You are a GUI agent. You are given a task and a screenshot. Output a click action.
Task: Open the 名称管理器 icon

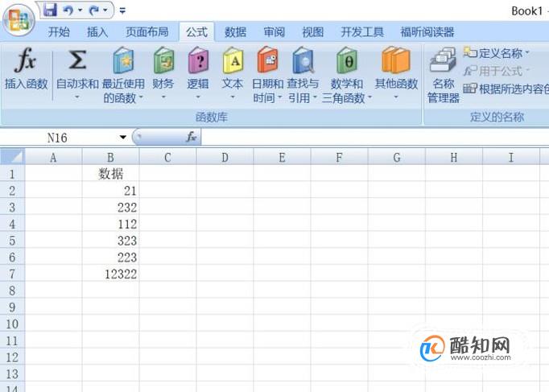pyautogui.click(x=443, y=60)
